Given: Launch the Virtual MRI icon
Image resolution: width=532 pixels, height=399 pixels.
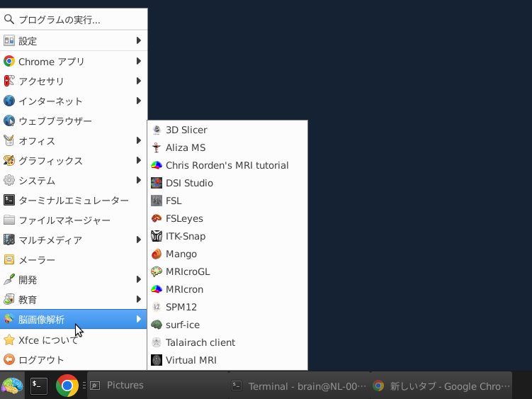Looking at the screenshot, I should 157,360.
